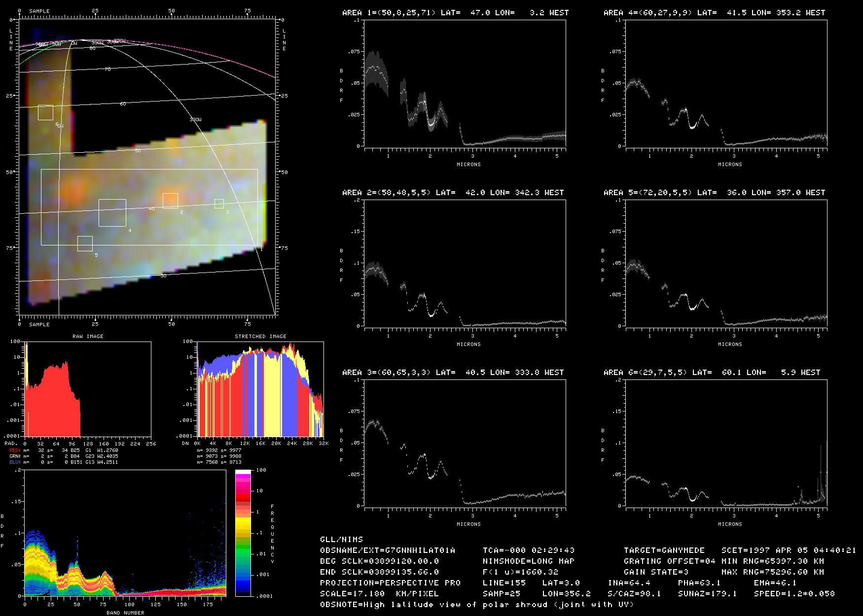This screenshot has height=616, width=863.
Task: Click the Area 5 box on the map
Action: (x=85, y=243)
